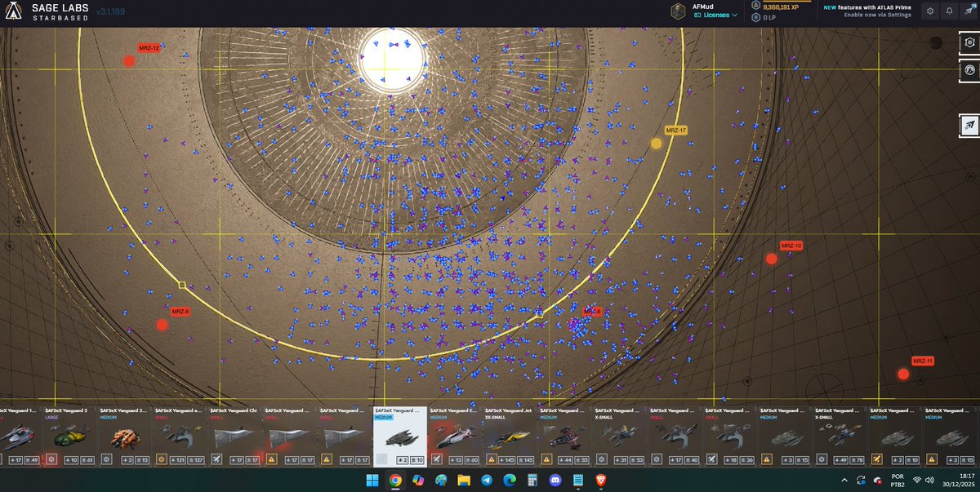Click the Atlas XP triangle icon
Image resolution: width=980 pixels, height=492 pixels.
pyautogui.click(x=755, y=7)
